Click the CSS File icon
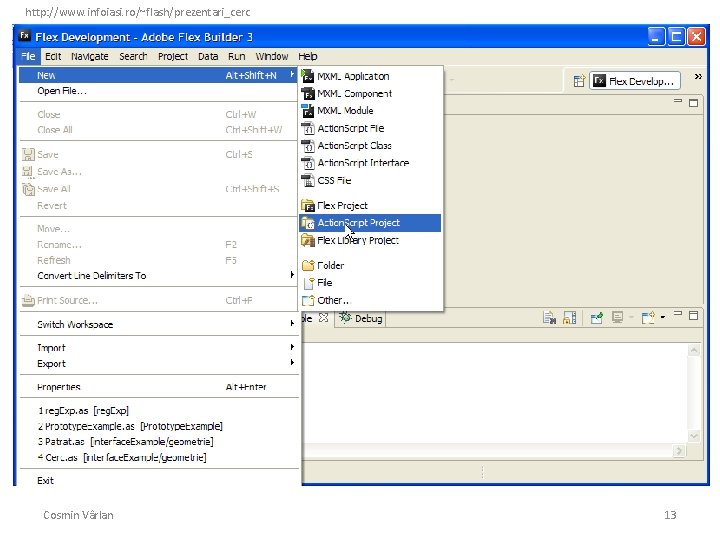 308,180
